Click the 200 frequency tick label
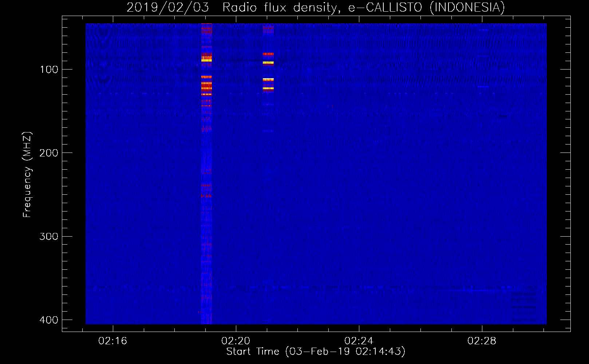Image resolution: width=589 pixels, height=364 pixels. tap(49, 153)
